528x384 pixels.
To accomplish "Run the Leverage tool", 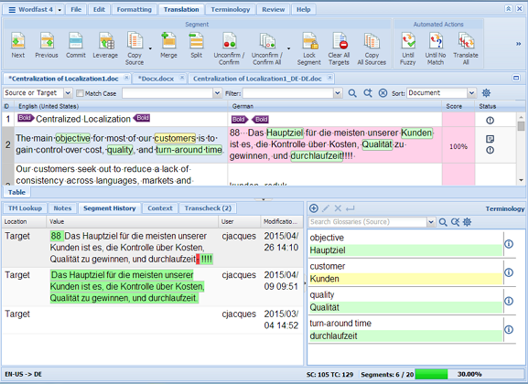I will click(x=105, y=45).
